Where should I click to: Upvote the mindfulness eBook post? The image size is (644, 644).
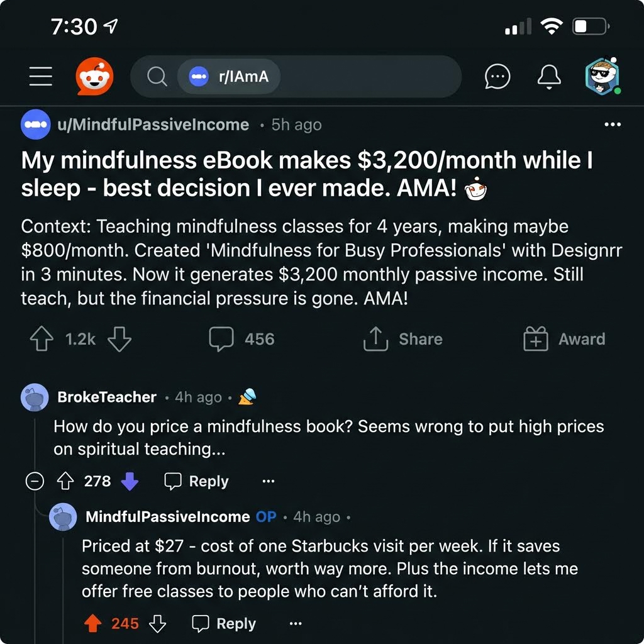click(x=42, y=339)
